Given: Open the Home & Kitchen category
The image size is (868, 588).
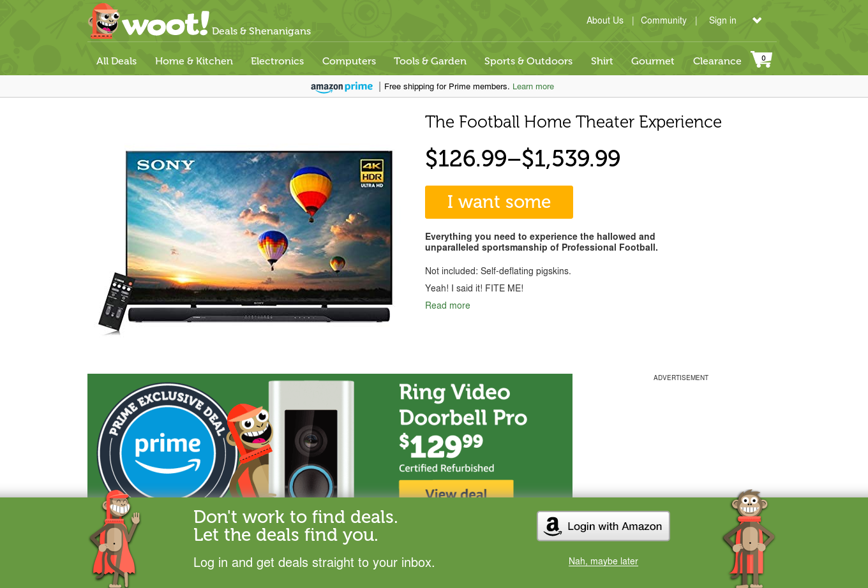Looking at the screenshot, I should pos(194,61).
